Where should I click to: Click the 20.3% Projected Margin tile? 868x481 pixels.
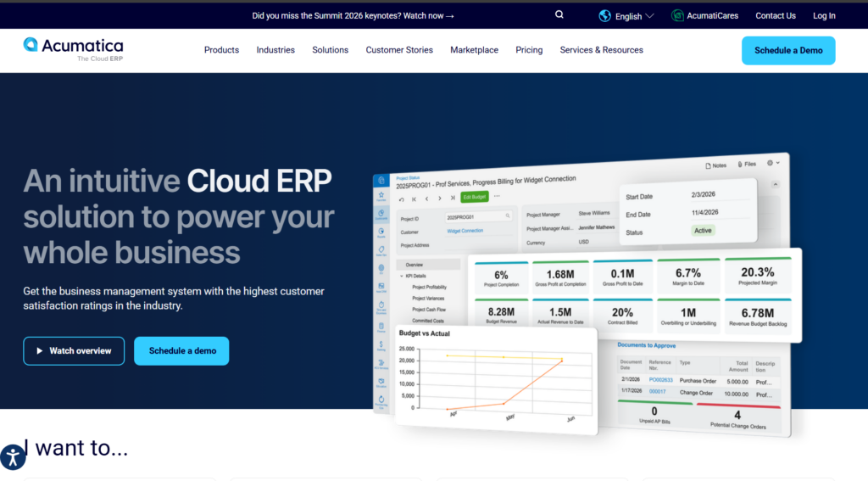pos(758,275)
